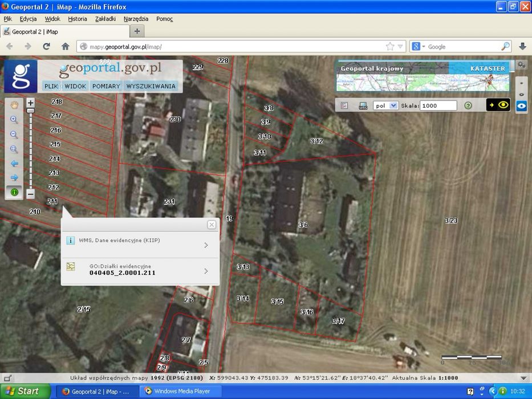Viewport: 532px width, 399px height.
Task: Expand WMS Dane ewidencyjne (KIIP) row
Action: click(206, 245)
